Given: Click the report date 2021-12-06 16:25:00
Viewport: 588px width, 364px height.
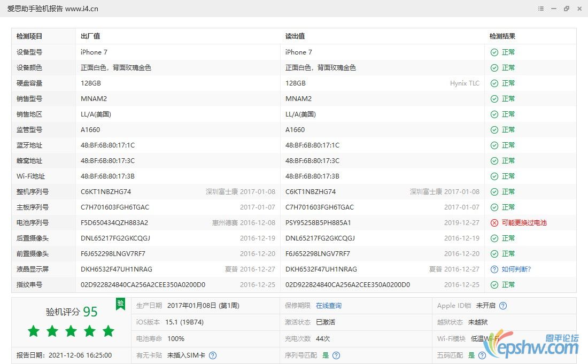Looking at the screenshot, I should click(x=80, y=355).
